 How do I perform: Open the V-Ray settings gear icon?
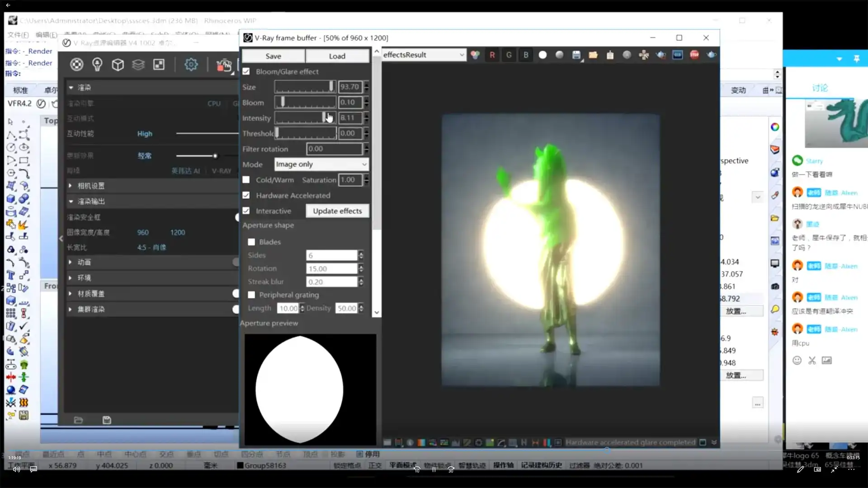tap(191, 65)
